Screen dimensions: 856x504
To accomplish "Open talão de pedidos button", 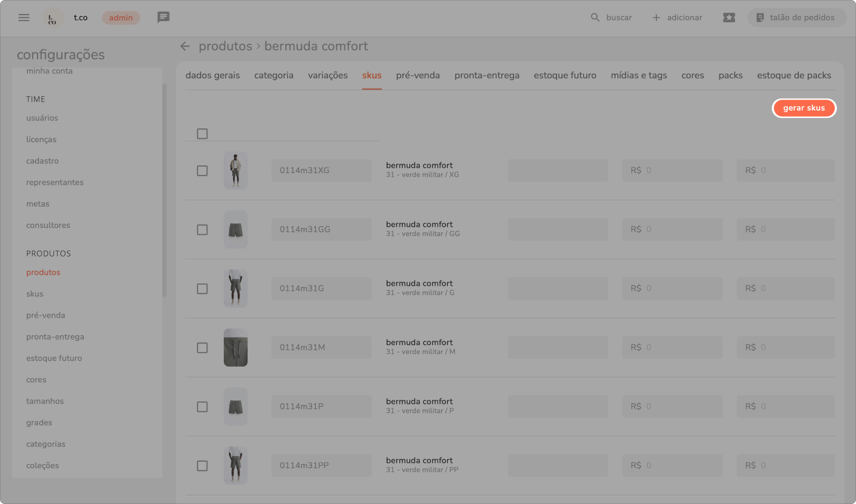I will (796, 17).
